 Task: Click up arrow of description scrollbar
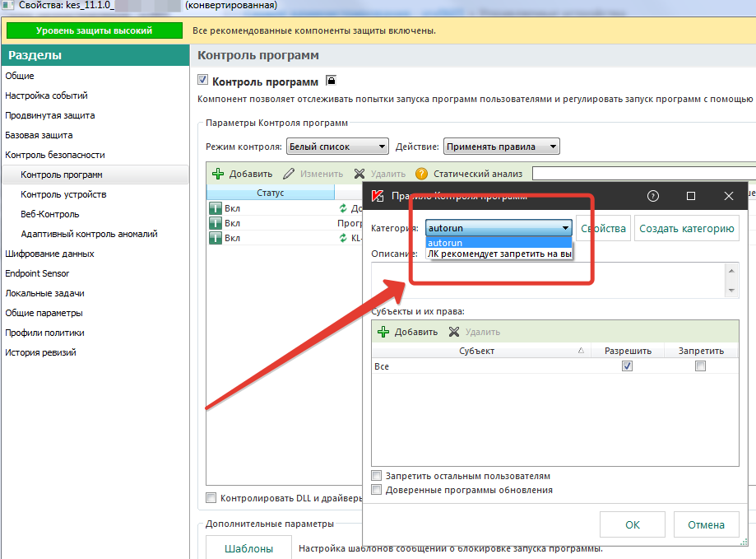click(x=731, y=271)
